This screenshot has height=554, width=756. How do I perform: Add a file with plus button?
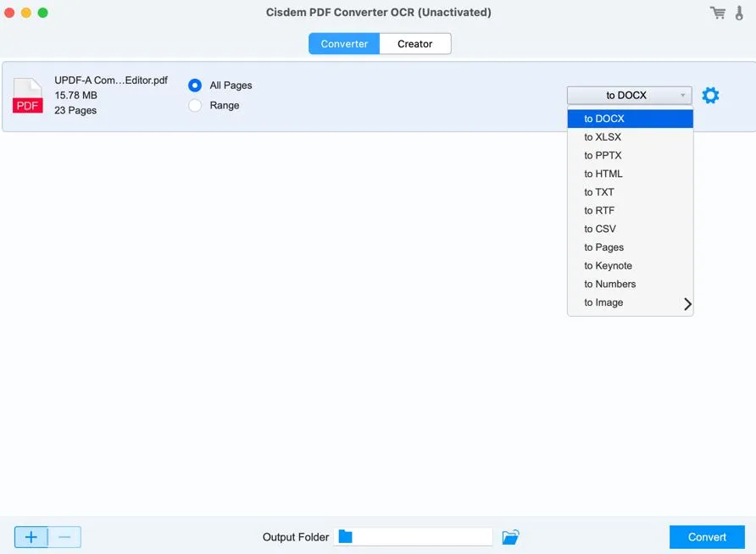point(31,537)
